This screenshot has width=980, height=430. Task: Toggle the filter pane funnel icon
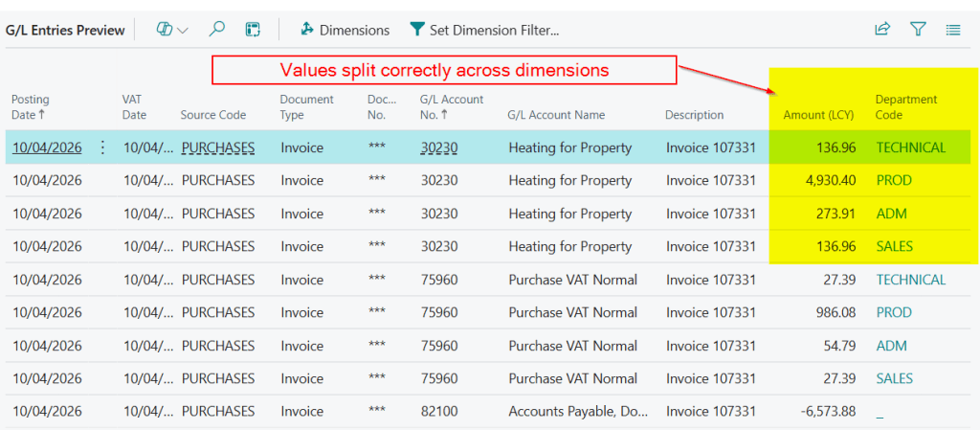coord(918,30)
